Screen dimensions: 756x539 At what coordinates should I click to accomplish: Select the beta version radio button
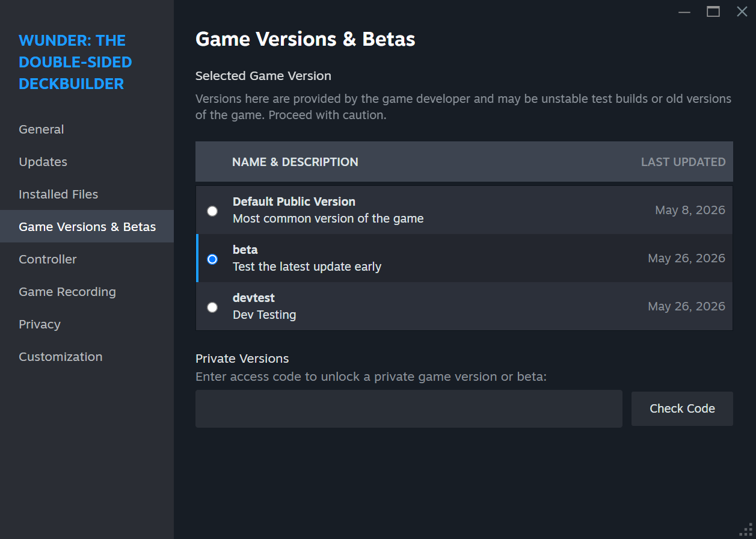point(212,259)
